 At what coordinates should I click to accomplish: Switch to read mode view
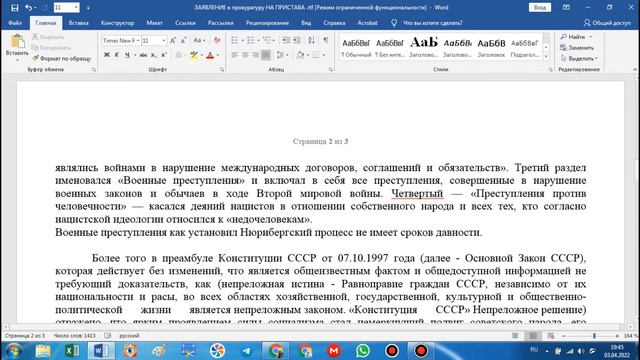(x=516, y=336)
